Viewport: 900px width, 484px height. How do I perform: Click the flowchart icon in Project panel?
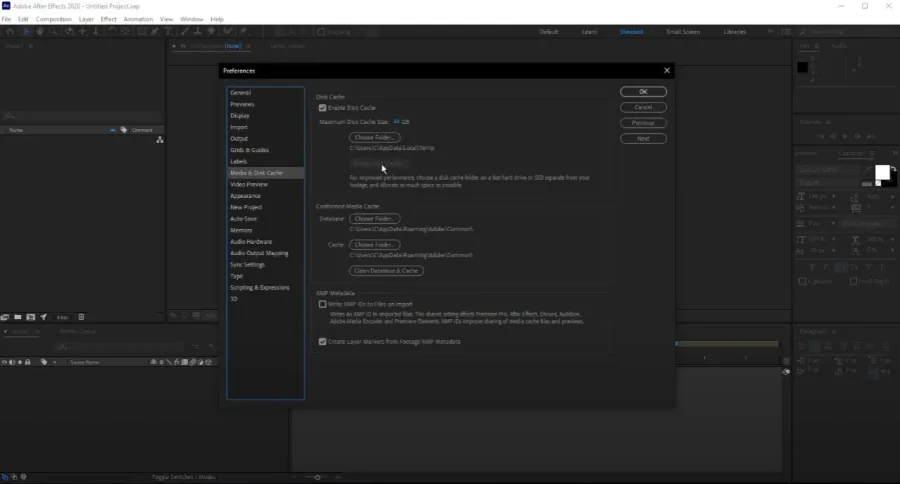[x=160, y=140]
